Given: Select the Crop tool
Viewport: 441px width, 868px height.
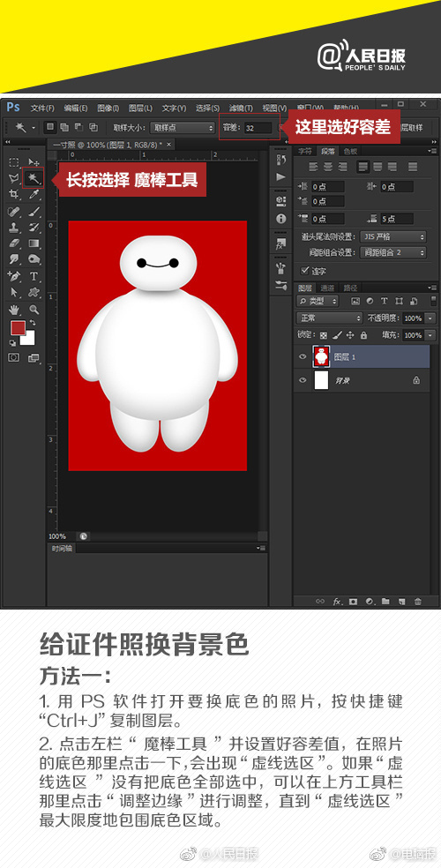Looking at the screenshot, I should [x=14, y=194].
